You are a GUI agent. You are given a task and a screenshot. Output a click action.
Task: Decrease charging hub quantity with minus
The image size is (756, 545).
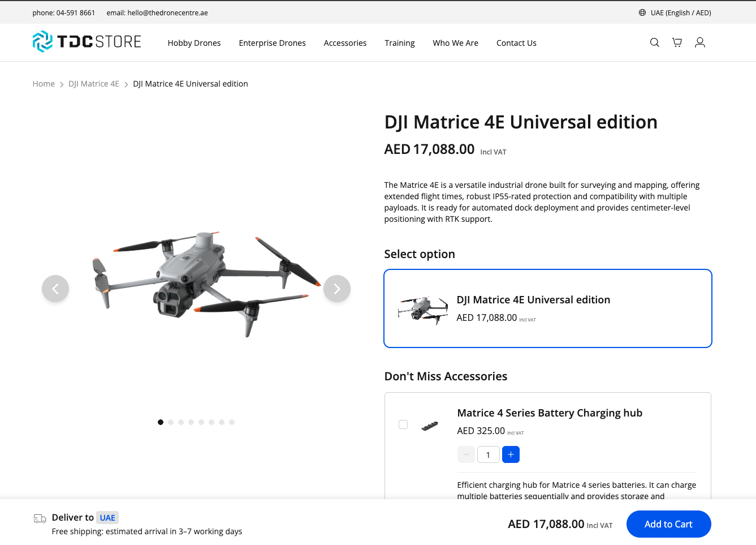click(466, 454)
